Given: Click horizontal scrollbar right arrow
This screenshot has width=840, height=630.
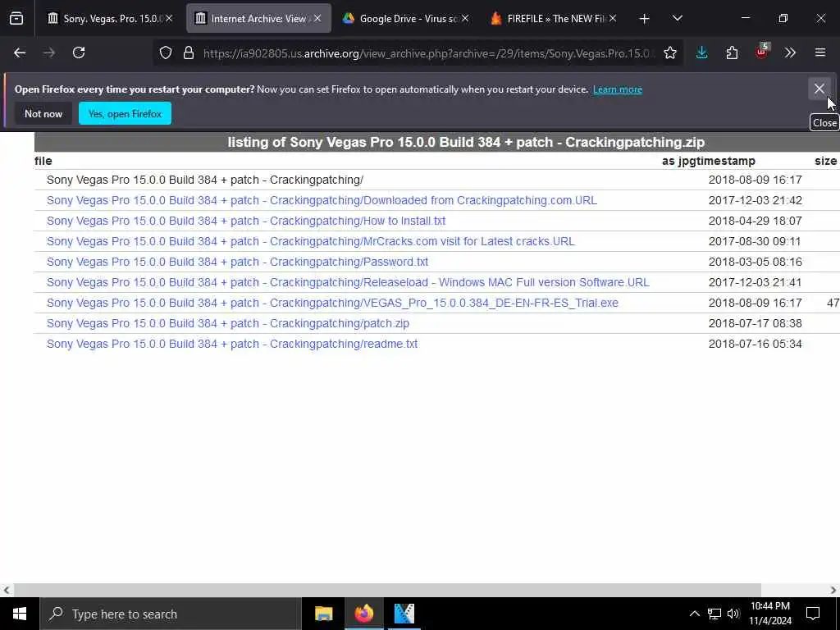Looking at the screenshot, I should tap(833, 590).
